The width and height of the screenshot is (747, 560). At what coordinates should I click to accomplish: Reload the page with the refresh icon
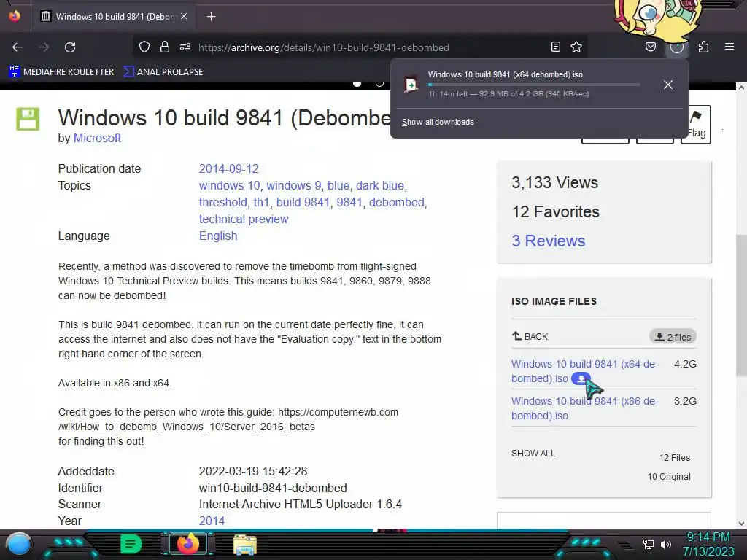[x=70, y=47]
